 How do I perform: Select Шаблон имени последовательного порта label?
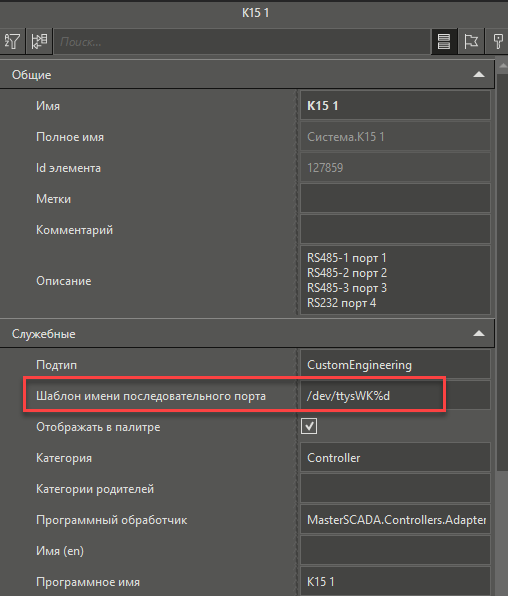(151, 396)
